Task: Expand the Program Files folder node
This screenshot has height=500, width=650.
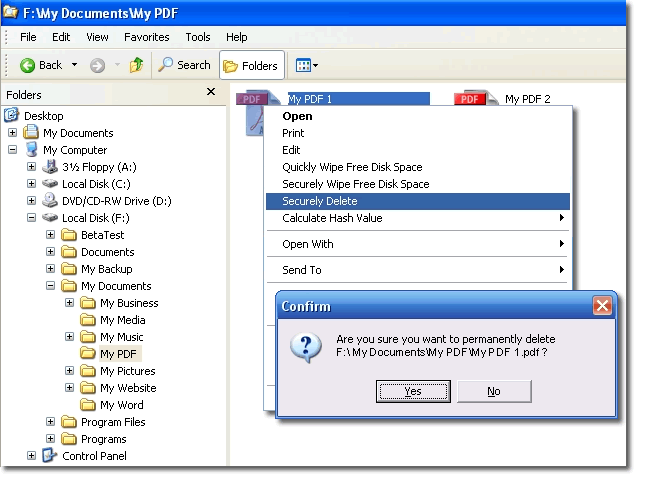Action: (51, 422)
